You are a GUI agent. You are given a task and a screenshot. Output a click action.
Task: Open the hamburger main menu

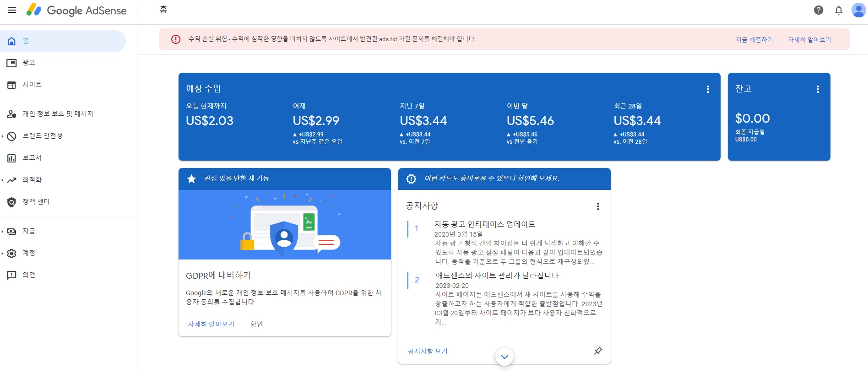(x=12, y=10)
